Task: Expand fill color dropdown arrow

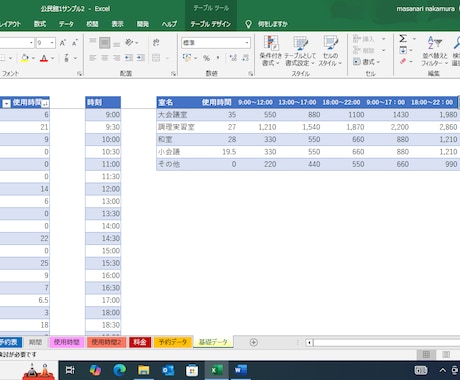Action: 33,58
